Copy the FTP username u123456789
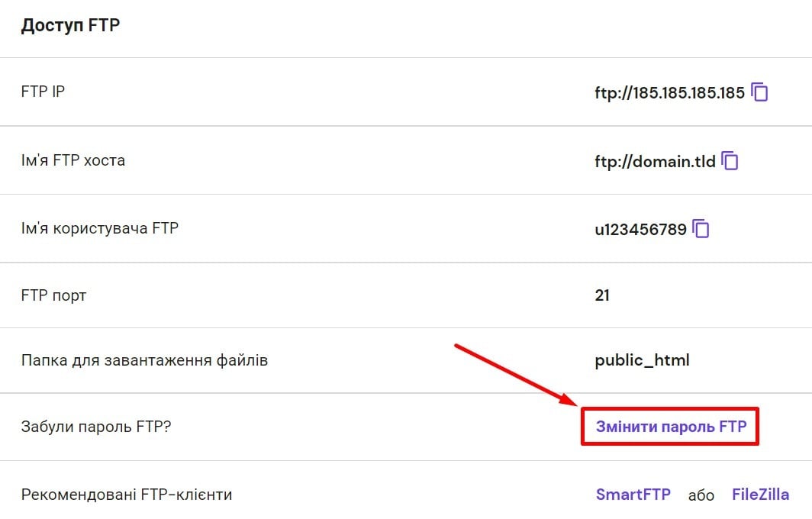The height and width of the screenshot is (519, 812). coord(701,228)
